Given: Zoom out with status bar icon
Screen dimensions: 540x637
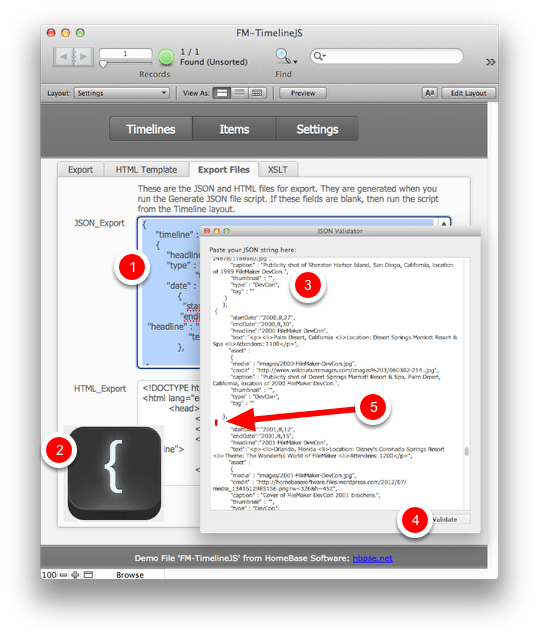Looking at the screenshot, I should coord(63,575).
